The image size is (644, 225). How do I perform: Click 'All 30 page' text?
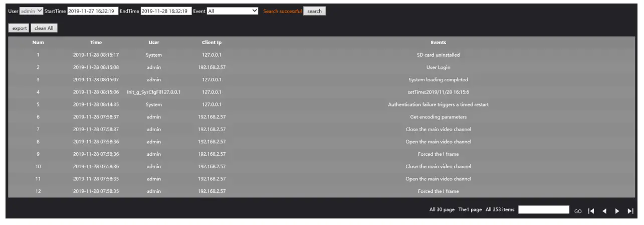pyautogui.click(x=443, y=209)
